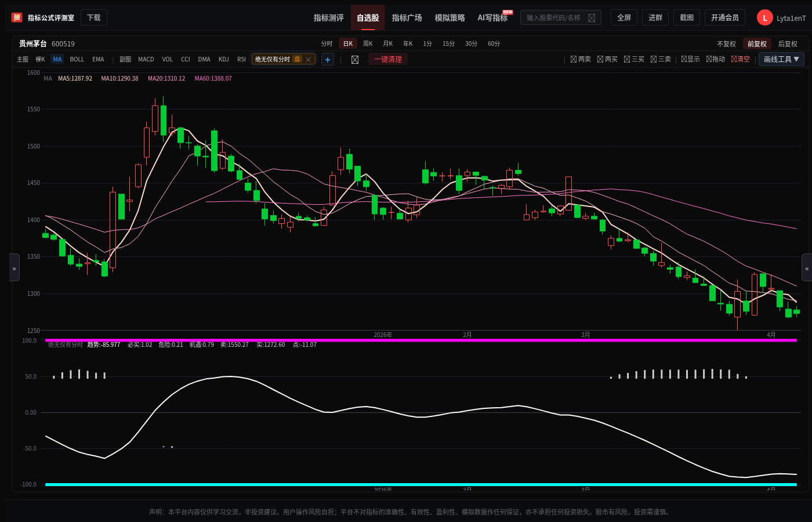Click the red 清空 option
812x522 pixels.
(741, 59)
